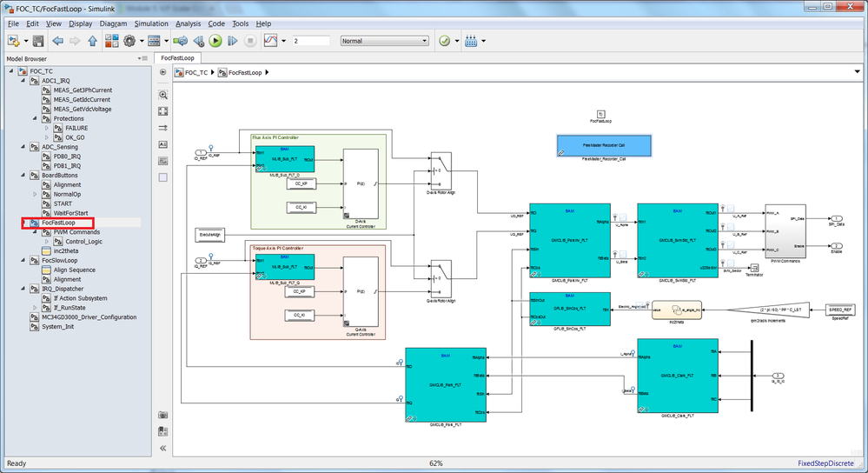Click the Zoom magnifier icon in palette
Viewport: 868px width, 473px height.
[x=162, y=95]
